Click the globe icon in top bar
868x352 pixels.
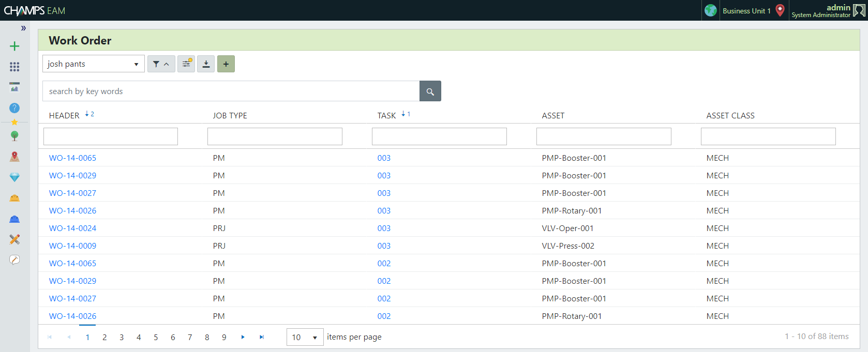(711, 10)
